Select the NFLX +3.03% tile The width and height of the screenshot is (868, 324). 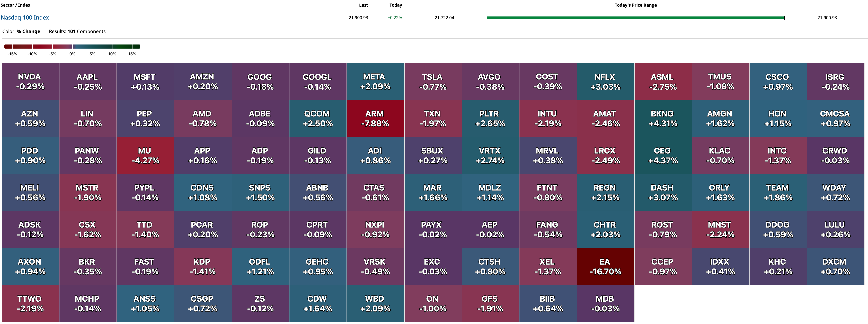pyautogui.click(x=606, y=82)
